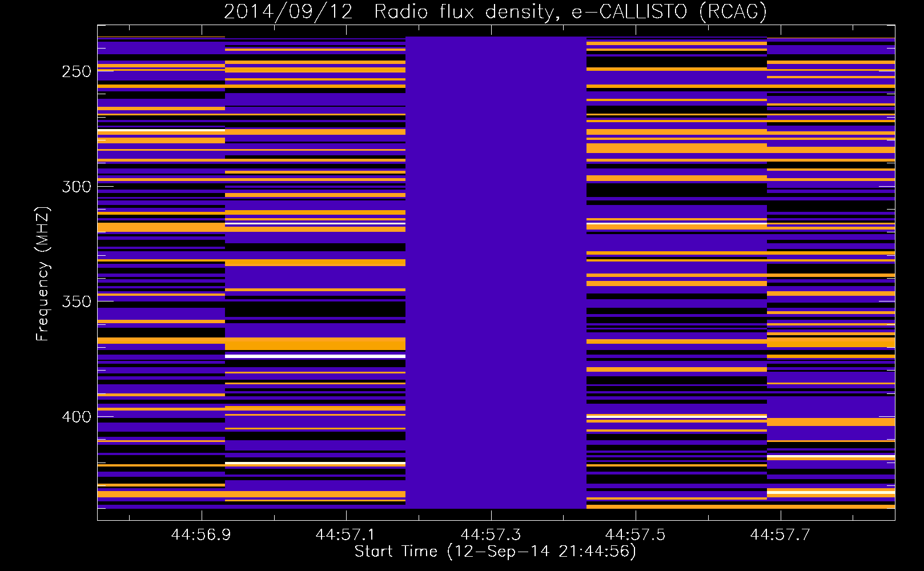Image resolution: width=924 pixels, height=571 pixels.
Task: Click the solid purple data gap in spectrogram center
Action: coord(496,272)
